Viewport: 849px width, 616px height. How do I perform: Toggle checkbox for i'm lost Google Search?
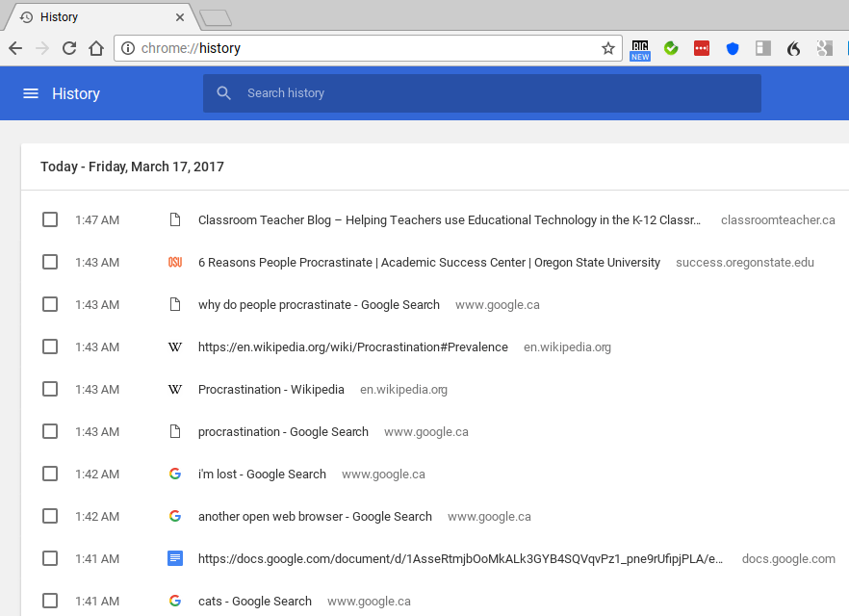(x=50, y=475)
